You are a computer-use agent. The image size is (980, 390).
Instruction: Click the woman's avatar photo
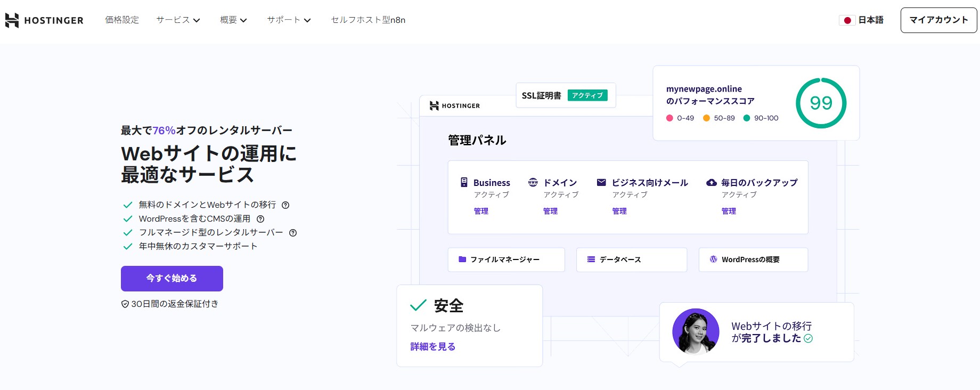696,331
